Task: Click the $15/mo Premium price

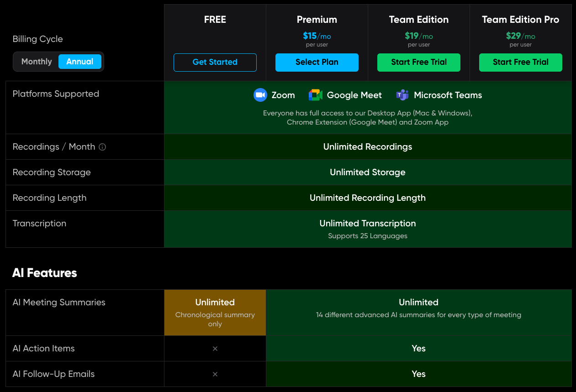Action: pyautogui.click(x=317, y=36)
